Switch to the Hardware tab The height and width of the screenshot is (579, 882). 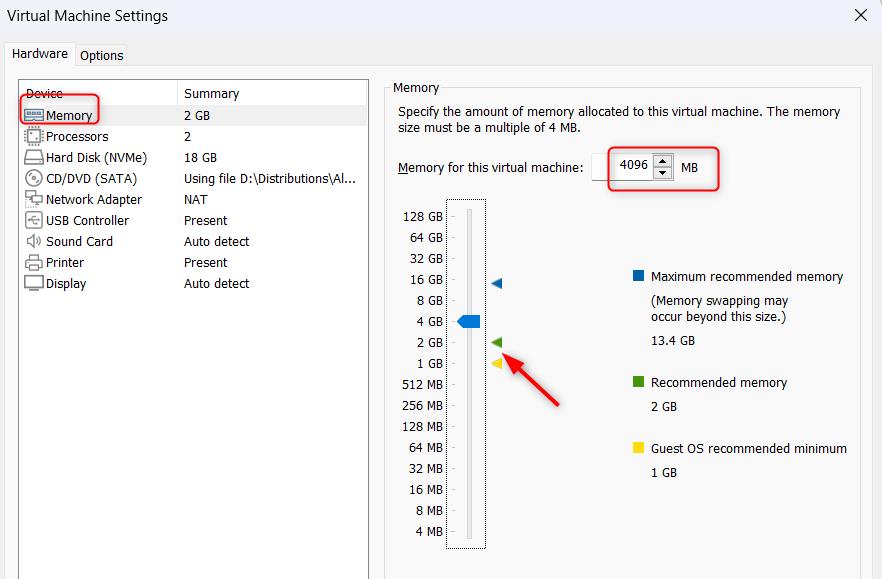point(40,54)
